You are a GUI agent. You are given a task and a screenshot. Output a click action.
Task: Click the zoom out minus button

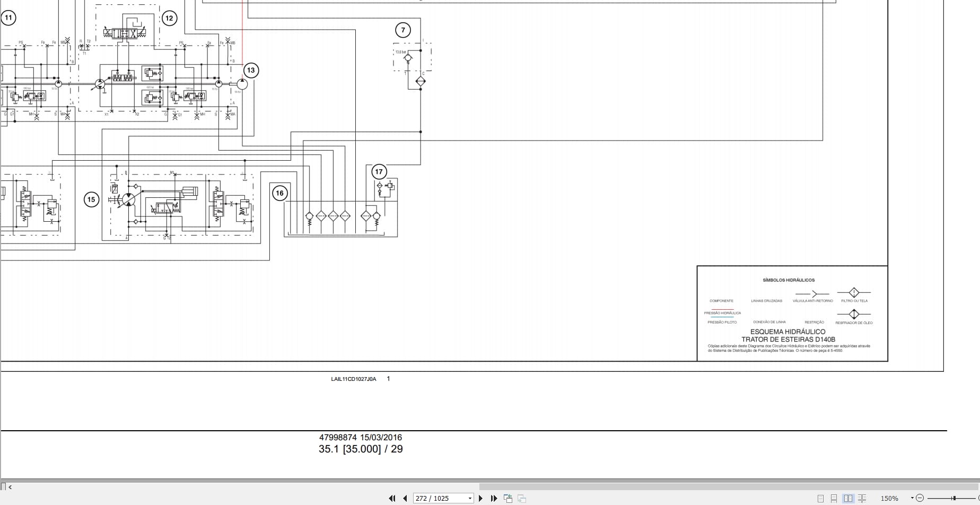920,498
